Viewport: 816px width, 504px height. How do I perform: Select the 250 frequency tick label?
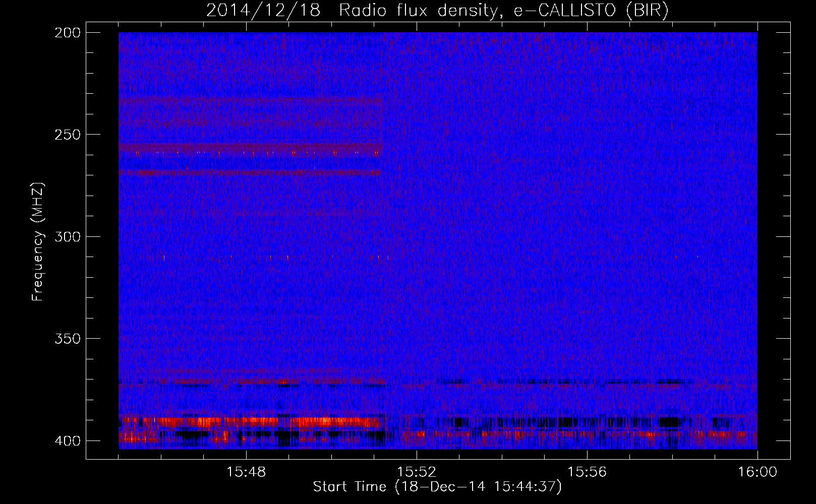[x=68, y=135]
